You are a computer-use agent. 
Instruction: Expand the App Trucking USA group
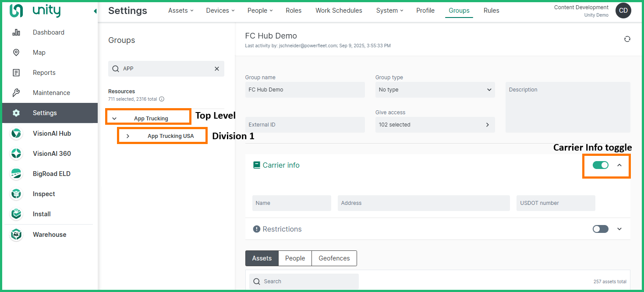coord(128,136)
